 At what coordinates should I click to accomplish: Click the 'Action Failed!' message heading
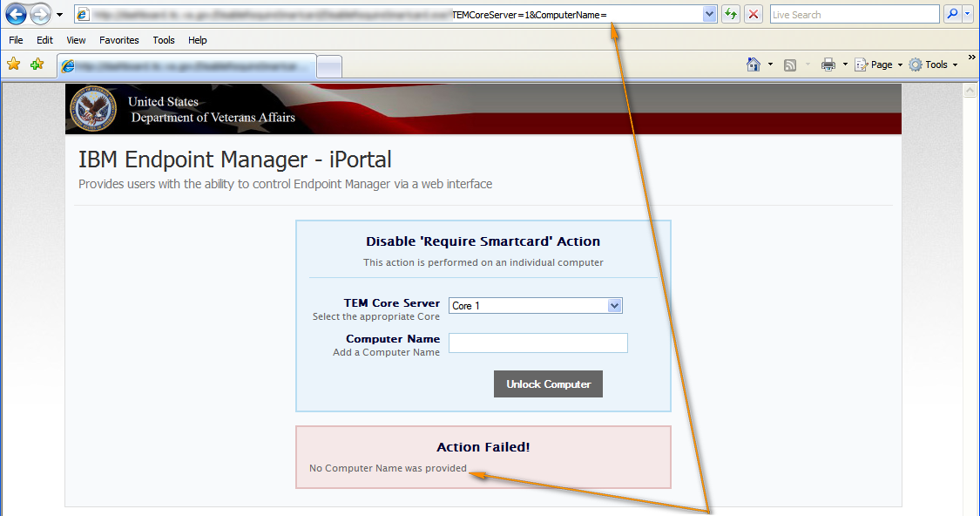[x=483, y=447]
